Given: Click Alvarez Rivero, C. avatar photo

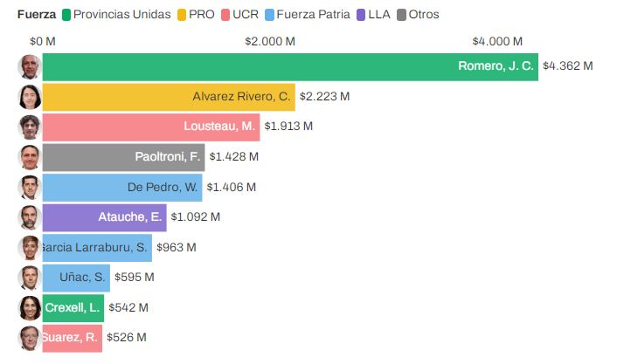Looking at the screenshot, I should pos(30,97).
